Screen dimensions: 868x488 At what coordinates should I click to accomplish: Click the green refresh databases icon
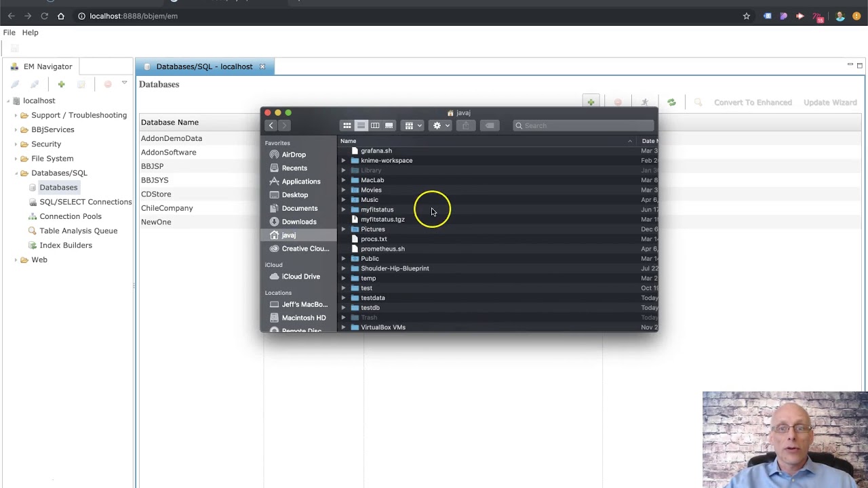click(671, 102)
